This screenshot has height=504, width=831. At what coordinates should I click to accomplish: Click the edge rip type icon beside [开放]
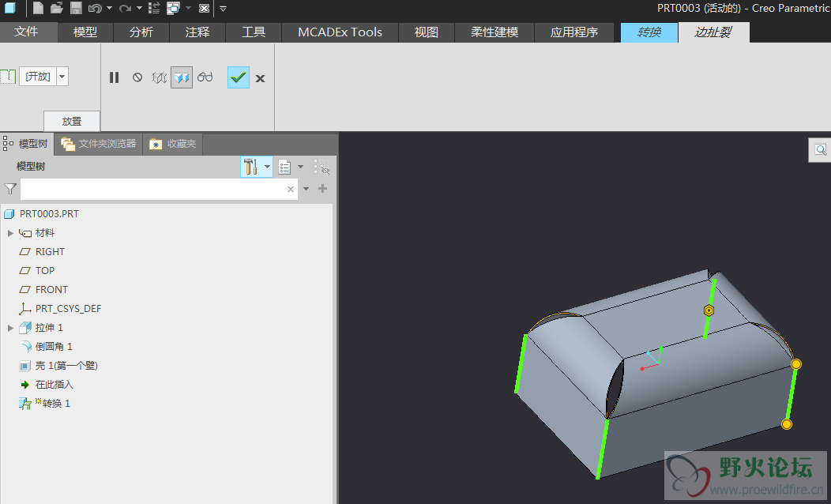[8, 77]
